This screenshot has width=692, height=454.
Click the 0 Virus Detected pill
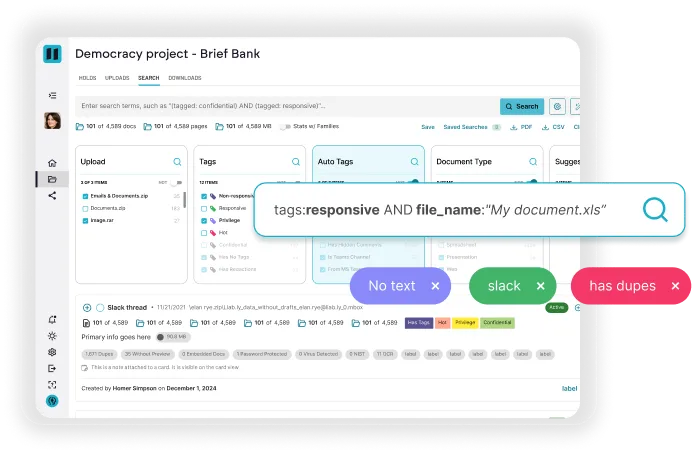pos(318,354)
